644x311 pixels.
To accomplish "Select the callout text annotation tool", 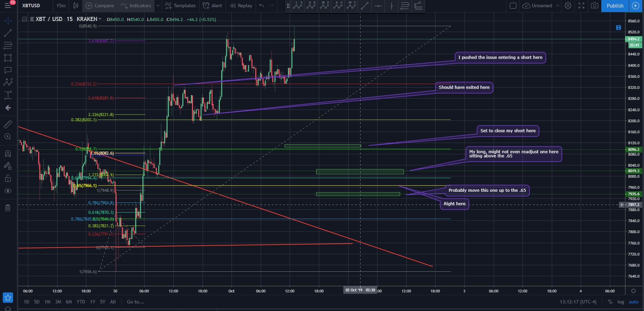I will (8, 70).
